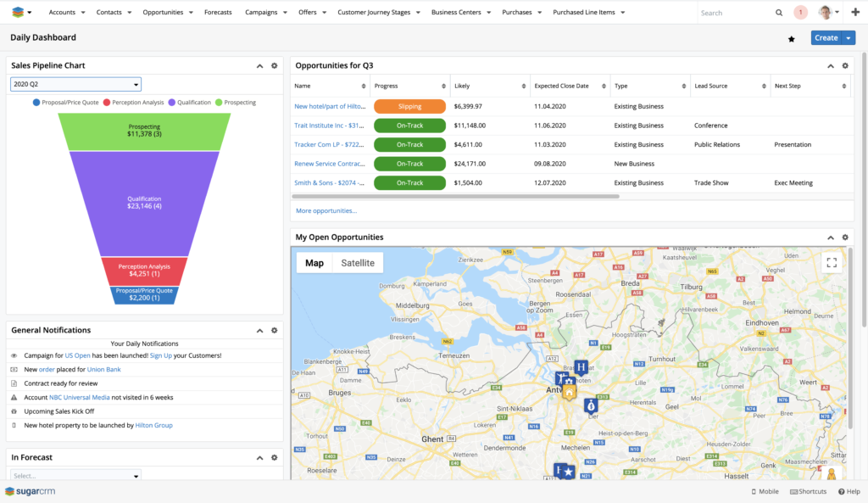
Task: Open Sales Pipeline Chart gear settings
Action: [x=274, y=66]
